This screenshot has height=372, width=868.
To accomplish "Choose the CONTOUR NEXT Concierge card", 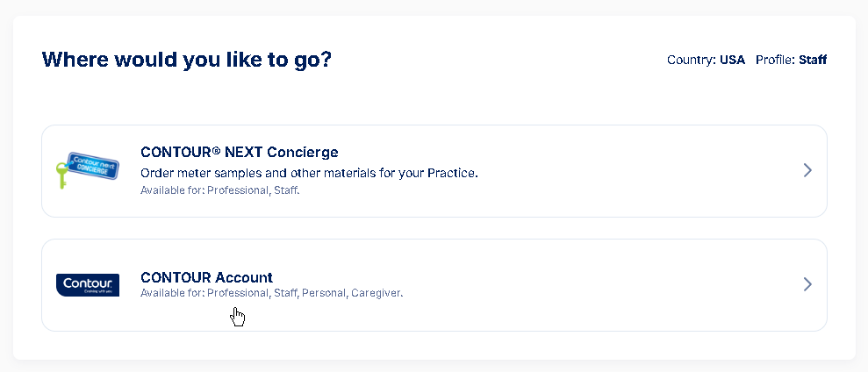I will (434, 171).
